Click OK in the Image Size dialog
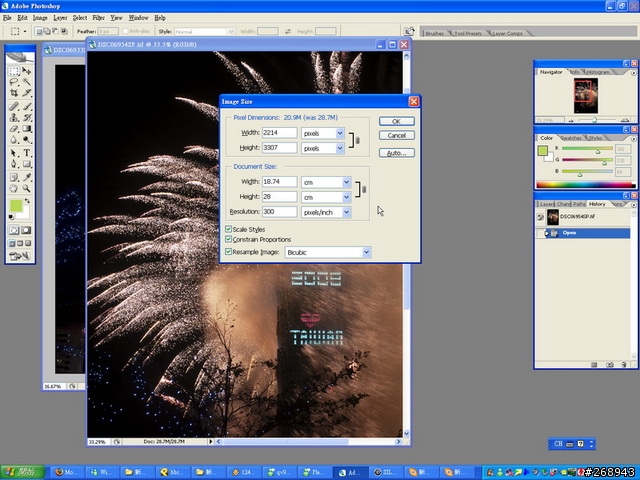Viewport: 640px width, 480px height. [396, 121]
